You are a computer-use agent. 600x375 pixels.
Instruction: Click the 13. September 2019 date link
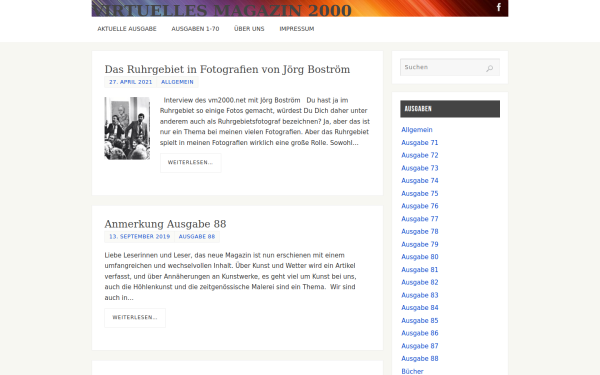click(x=139, y=236)
